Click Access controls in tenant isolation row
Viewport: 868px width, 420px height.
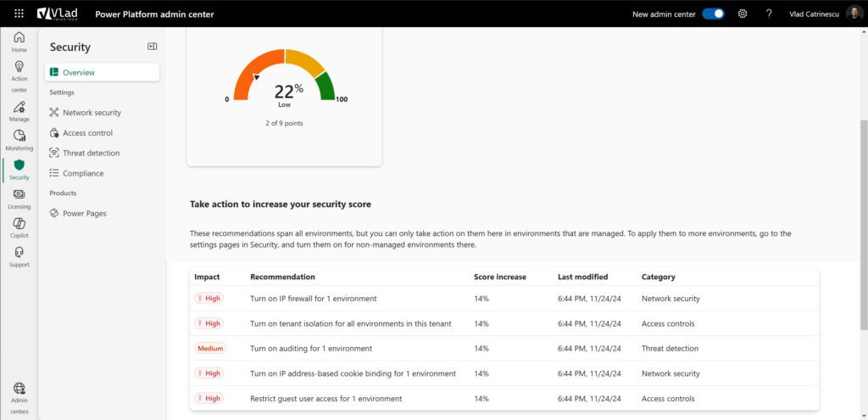coord(668,323)
